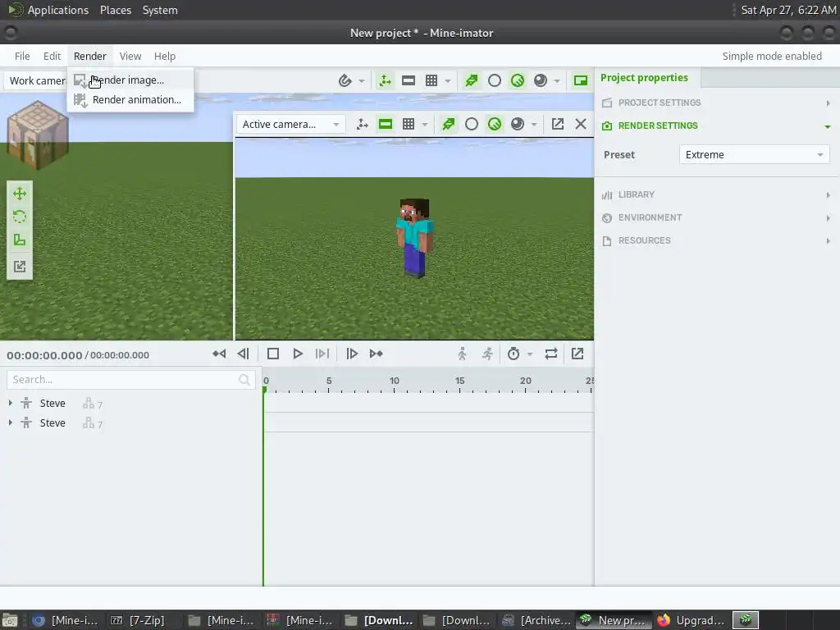Select flat circle shading in the Active camera view
The width and height of the screenshot is (840, 630).
tap(472, 125)
